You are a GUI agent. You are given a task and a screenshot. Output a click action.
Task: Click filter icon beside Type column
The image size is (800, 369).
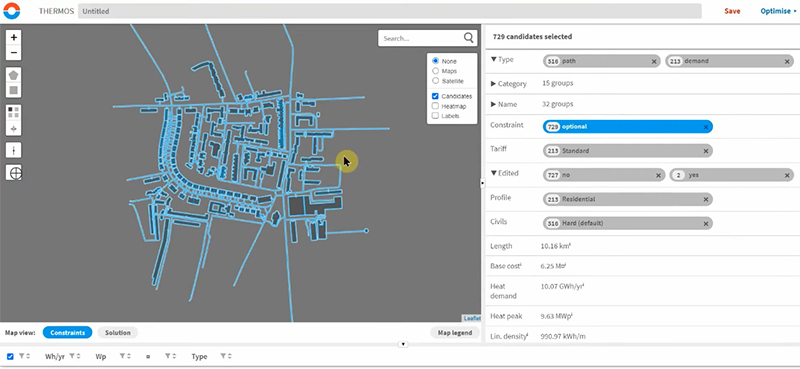point(223,356)
